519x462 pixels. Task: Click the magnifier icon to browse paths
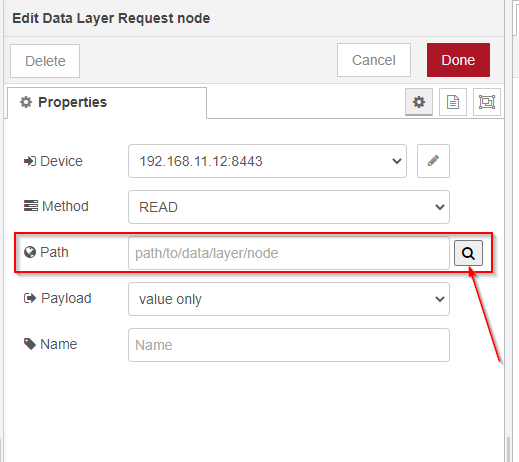click(x=468, y=253)
